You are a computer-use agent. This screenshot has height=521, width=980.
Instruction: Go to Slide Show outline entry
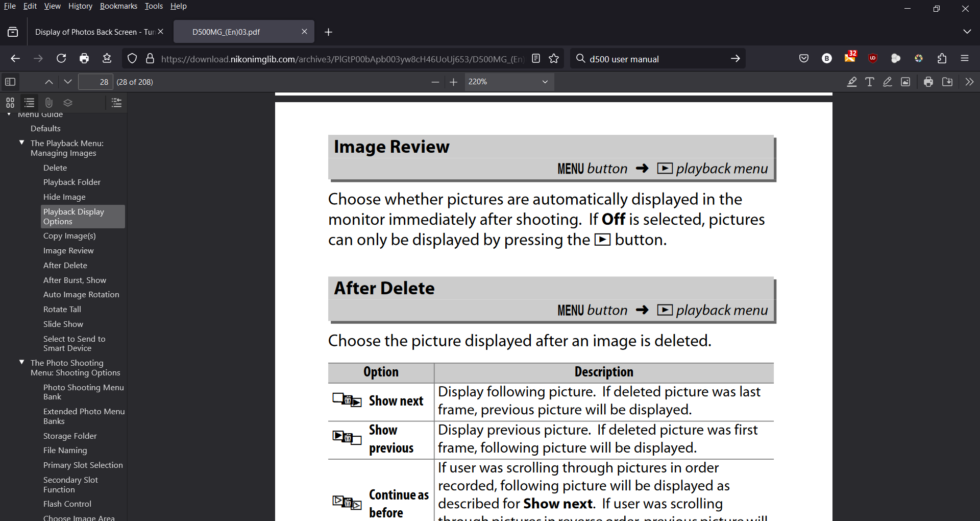point(63,324)
